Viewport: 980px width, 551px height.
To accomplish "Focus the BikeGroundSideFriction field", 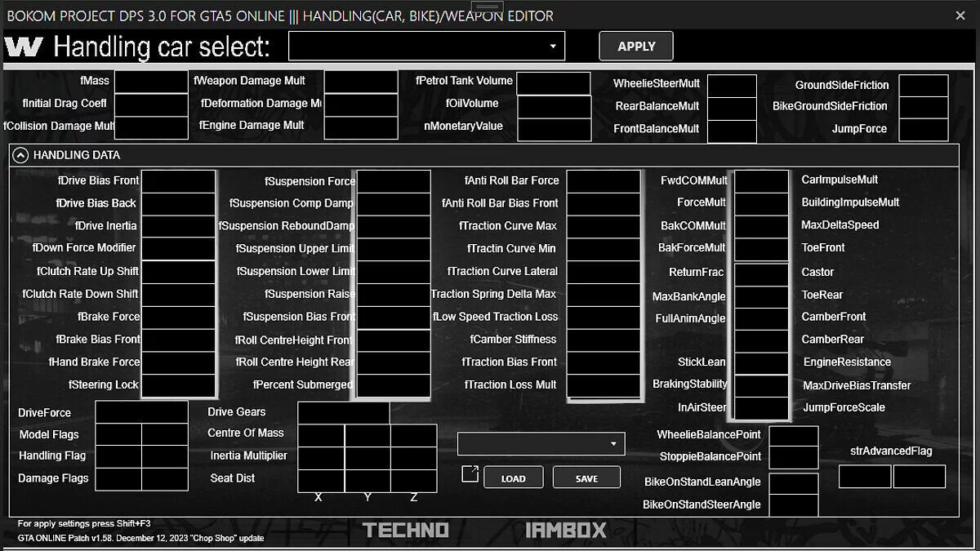I will [x=924, y=108].
